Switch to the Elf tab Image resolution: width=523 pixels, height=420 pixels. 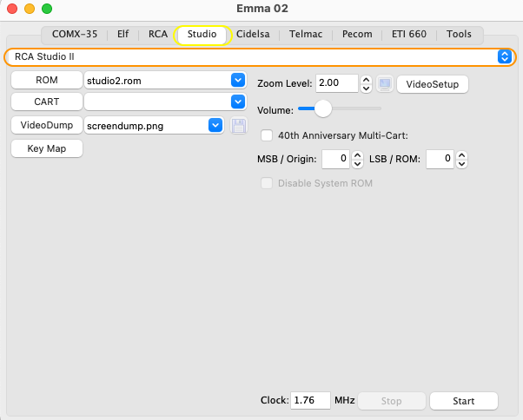tap(122, 35)
